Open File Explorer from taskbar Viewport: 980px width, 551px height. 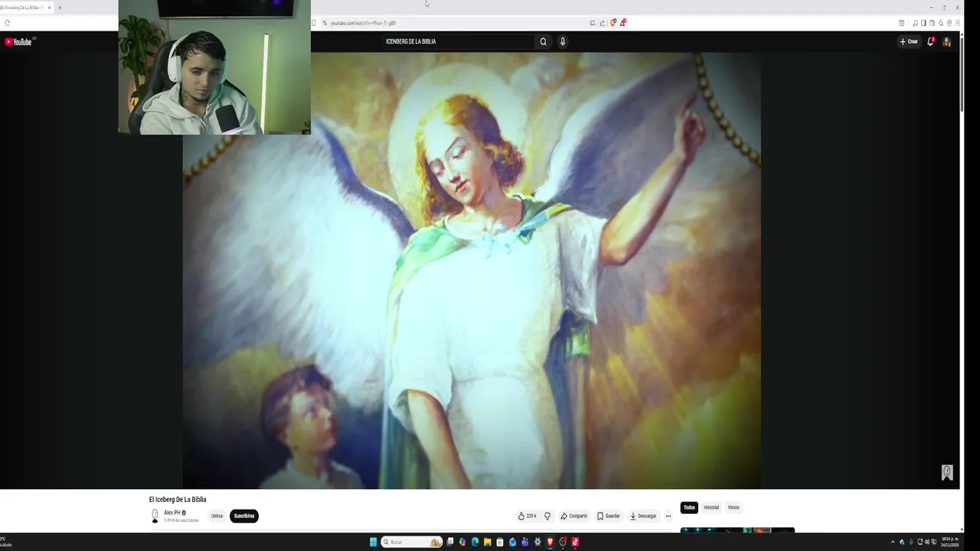pyautogui.click(x=487, y=542)
